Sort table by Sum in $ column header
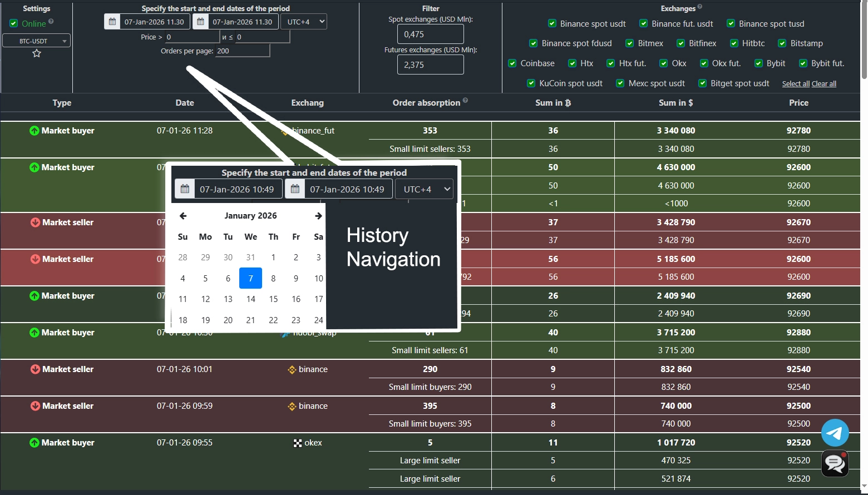 675,103
